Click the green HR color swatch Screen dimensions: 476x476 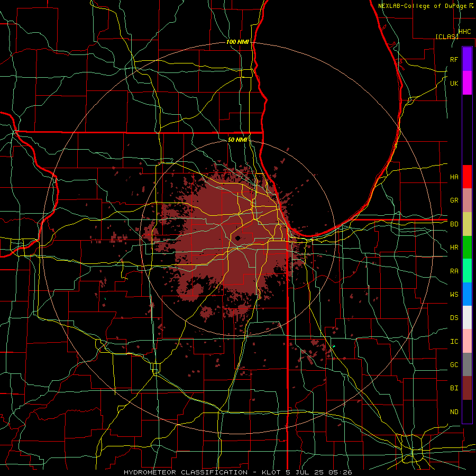coord(467,248)
